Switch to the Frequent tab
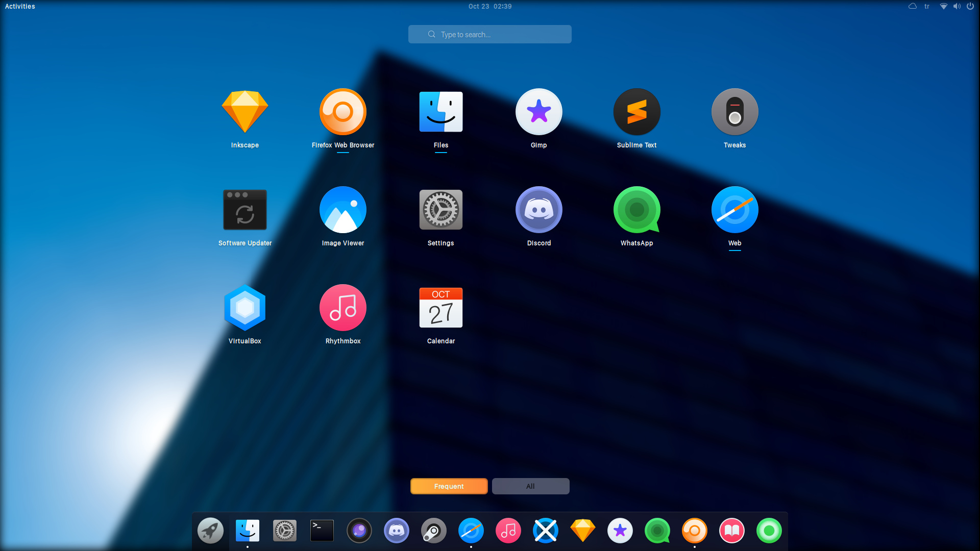The height and width of the screenshot is (551, 980). click(449, 486)
